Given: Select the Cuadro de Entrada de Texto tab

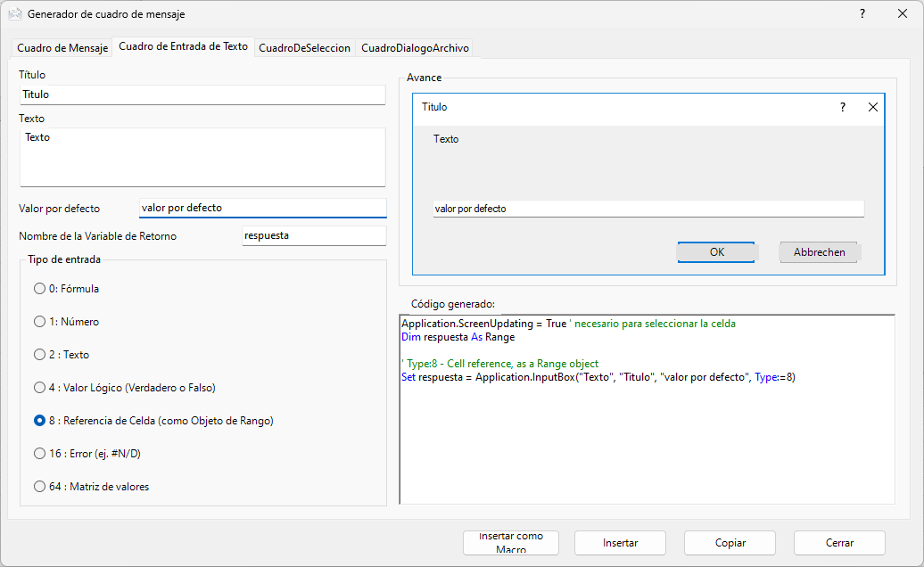Looking at the screenshot, I should click(x=183, y=46).
